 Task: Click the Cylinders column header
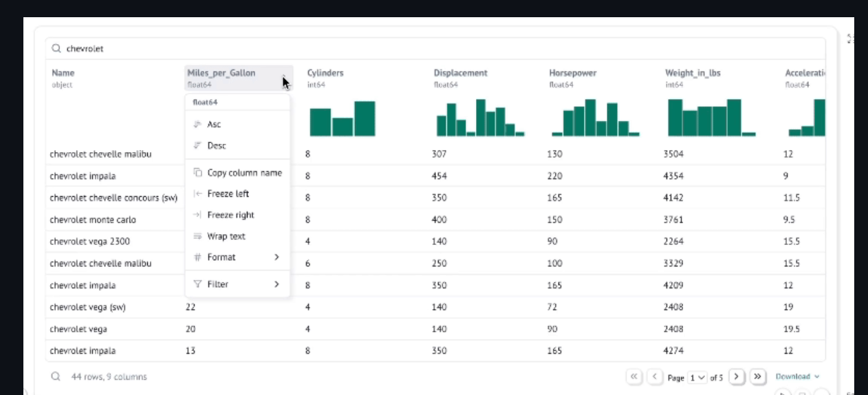(x=325, y=73)
